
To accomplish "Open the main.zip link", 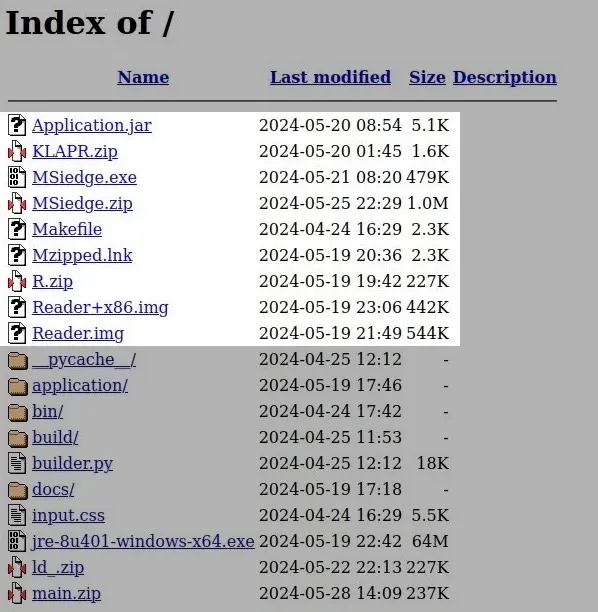I will pos(66,594).
